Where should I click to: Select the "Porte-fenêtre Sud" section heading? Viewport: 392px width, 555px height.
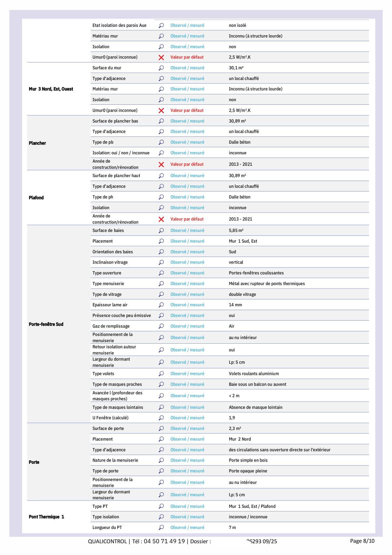click(x=46, y=324)
